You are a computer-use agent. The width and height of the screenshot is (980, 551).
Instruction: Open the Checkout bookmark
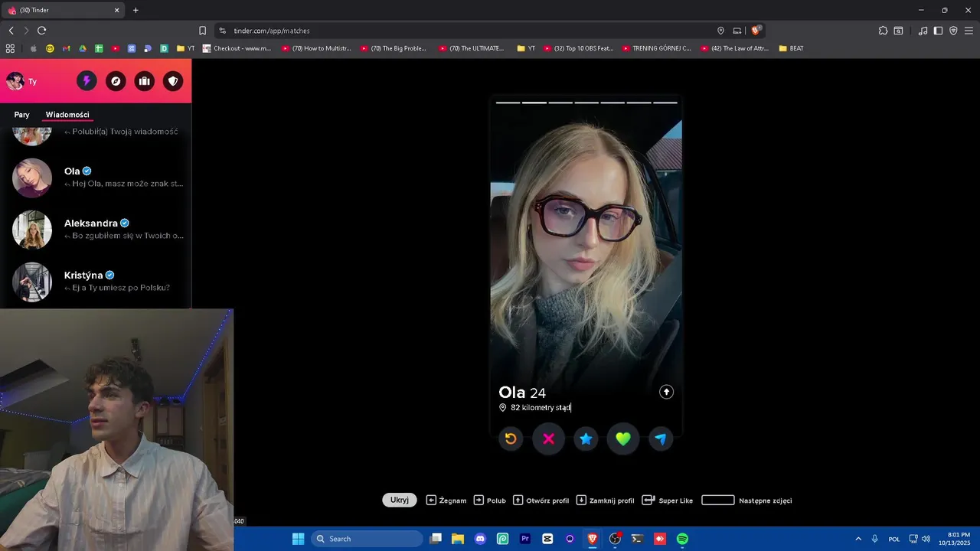(237, 48)
